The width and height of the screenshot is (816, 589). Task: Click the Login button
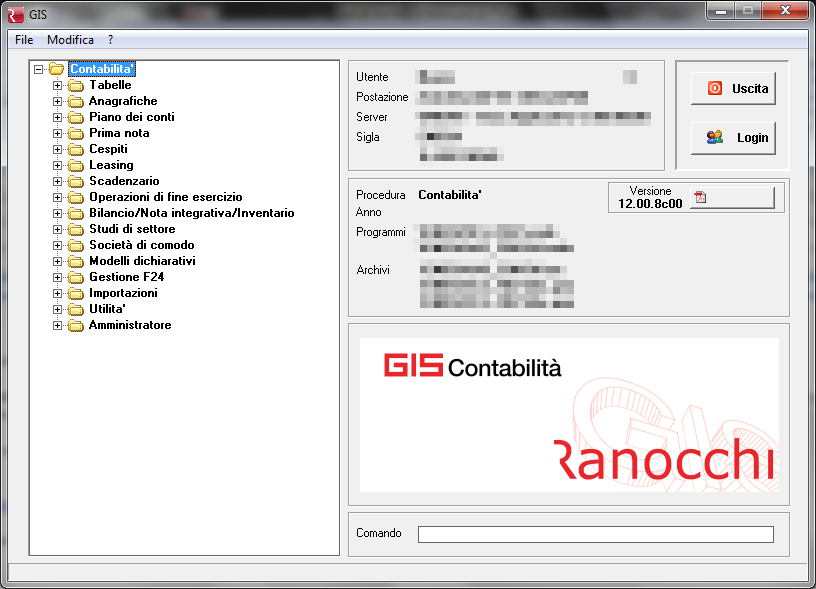click(x=733, y=138)
